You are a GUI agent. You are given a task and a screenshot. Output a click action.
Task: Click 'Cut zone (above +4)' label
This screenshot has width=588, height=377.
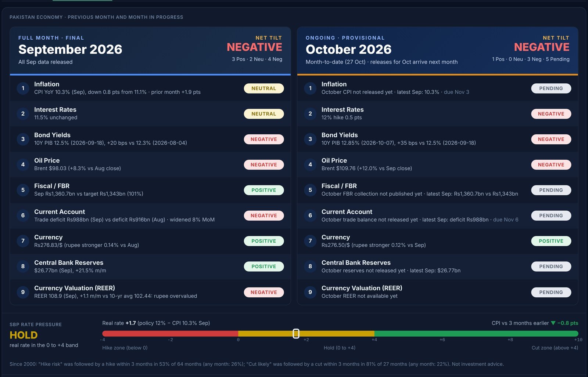pyautogui.click(x=555, y=348)
